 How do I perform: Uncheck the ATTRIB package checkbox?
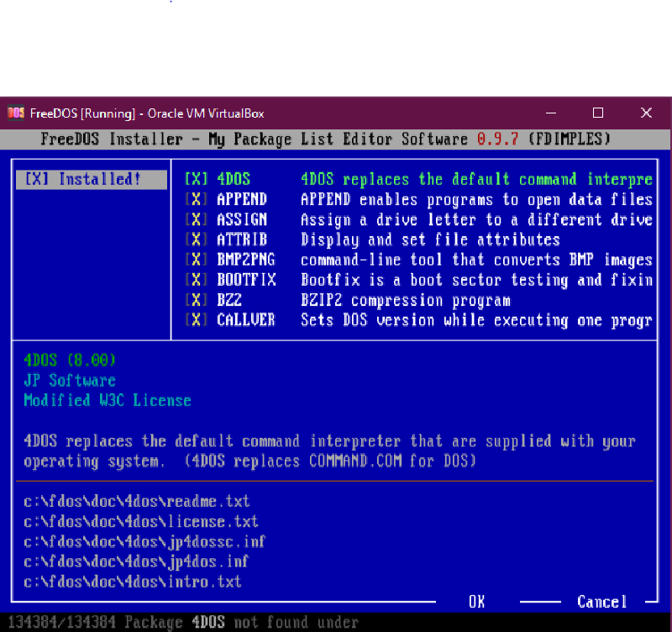click(x=196, y=240)
